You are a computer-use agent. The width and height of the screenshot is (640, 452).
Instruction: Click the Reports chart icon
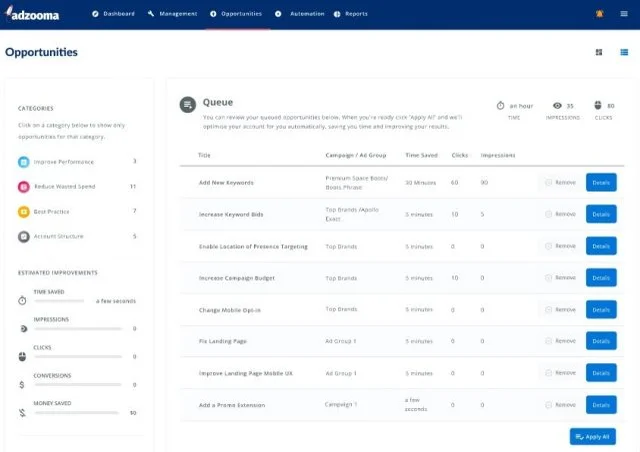[x=337, y=14]
